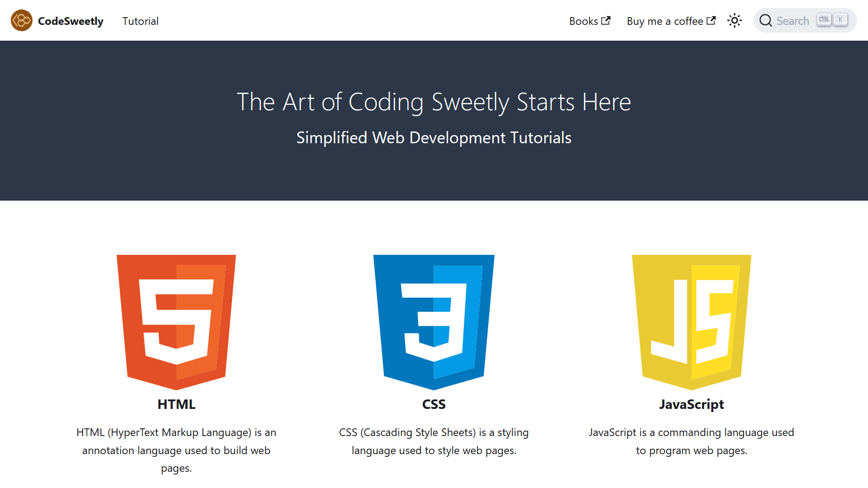Follow the Books external link
Screen dimensions: 868x488
point(590,21)
